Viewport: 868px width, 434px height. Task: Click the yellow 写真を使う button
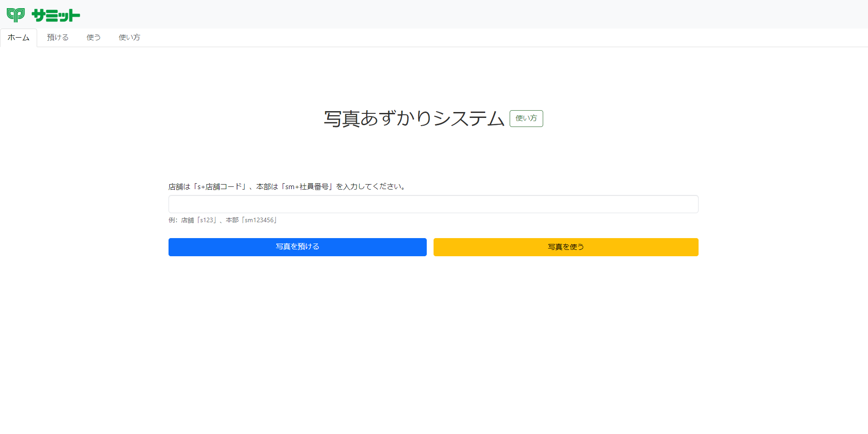[x=565, y=247]
